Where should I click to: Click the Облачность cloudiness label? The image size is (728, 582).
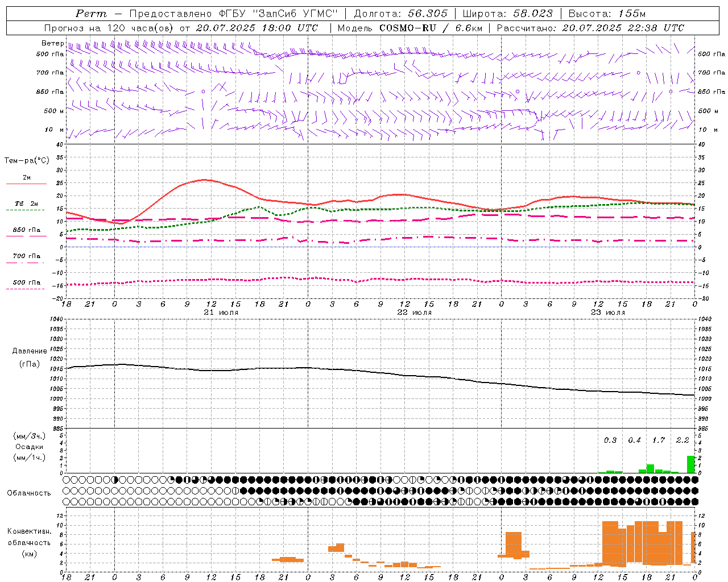pyautogui.click(x=29, y=493)
